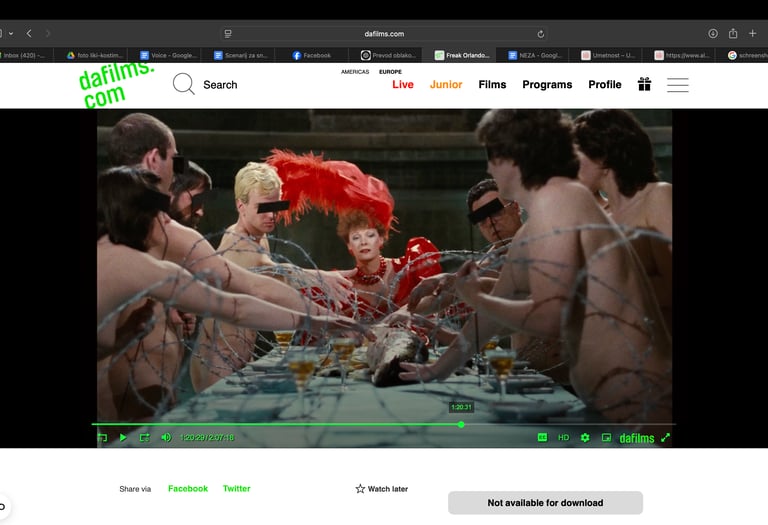Enable picture-in-picture mode
This screenshot has width=768, height=525.
606,437
